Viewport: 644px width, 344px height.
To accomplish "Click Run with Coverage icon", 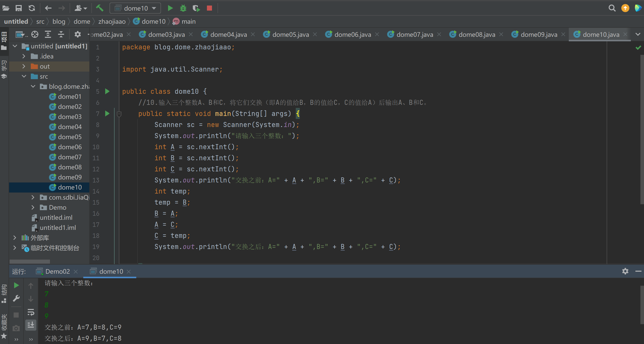I will tap(196, 8).
